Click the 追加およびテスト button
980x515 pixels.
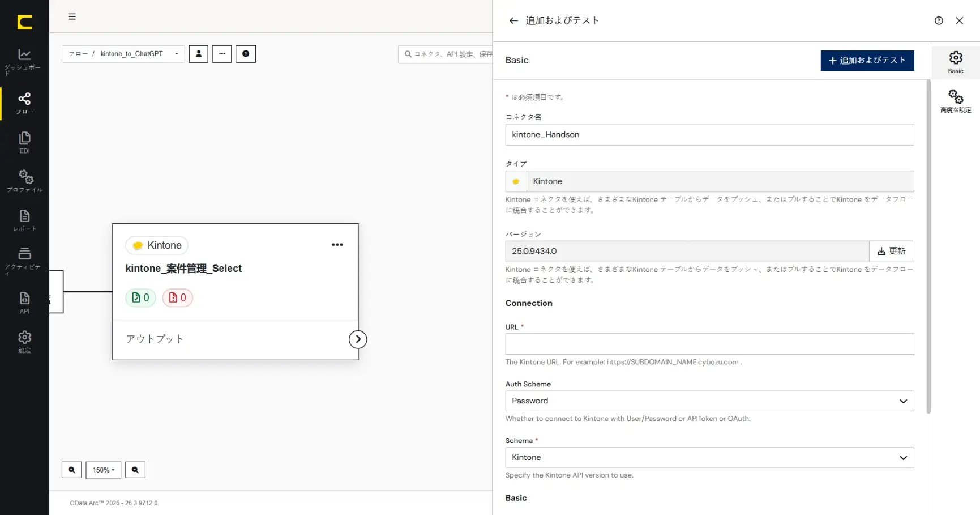click(867, 61)
